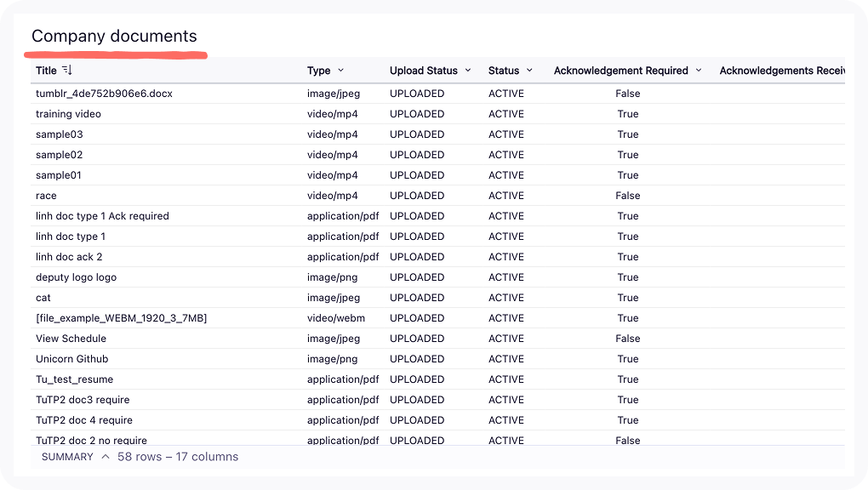Expand the SUMMARY row chevron
Screen dimensions: 868x490
tap(106, 457)
